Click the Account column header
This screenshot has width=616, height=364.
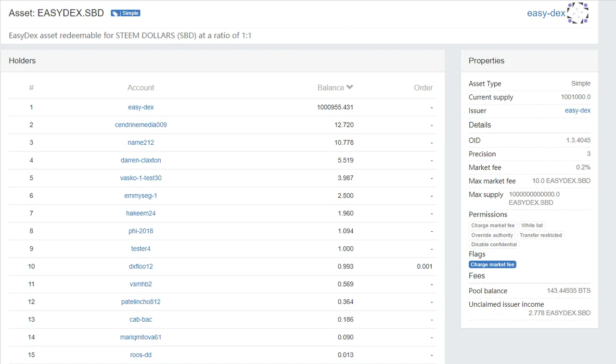[141, 88]
